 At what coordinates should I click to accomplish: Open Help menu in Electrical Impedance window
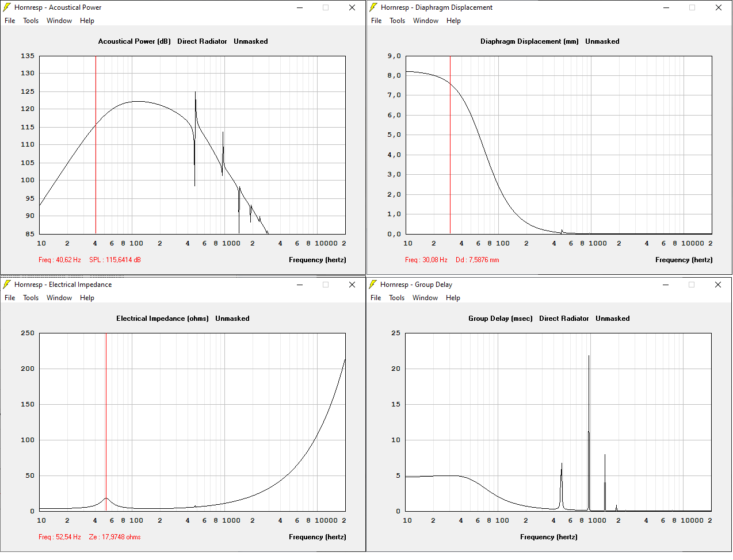87,298
